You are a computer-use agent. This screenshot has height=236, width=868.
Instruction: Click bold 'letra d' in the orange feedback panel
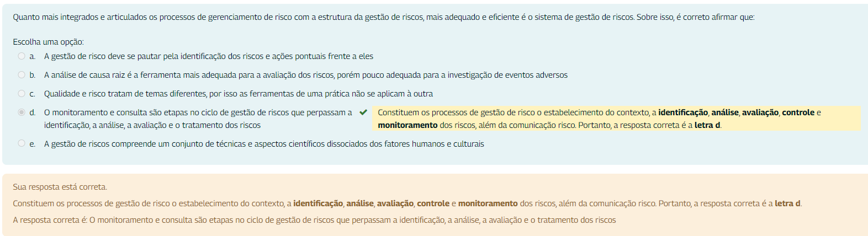[x=788, y=203]
